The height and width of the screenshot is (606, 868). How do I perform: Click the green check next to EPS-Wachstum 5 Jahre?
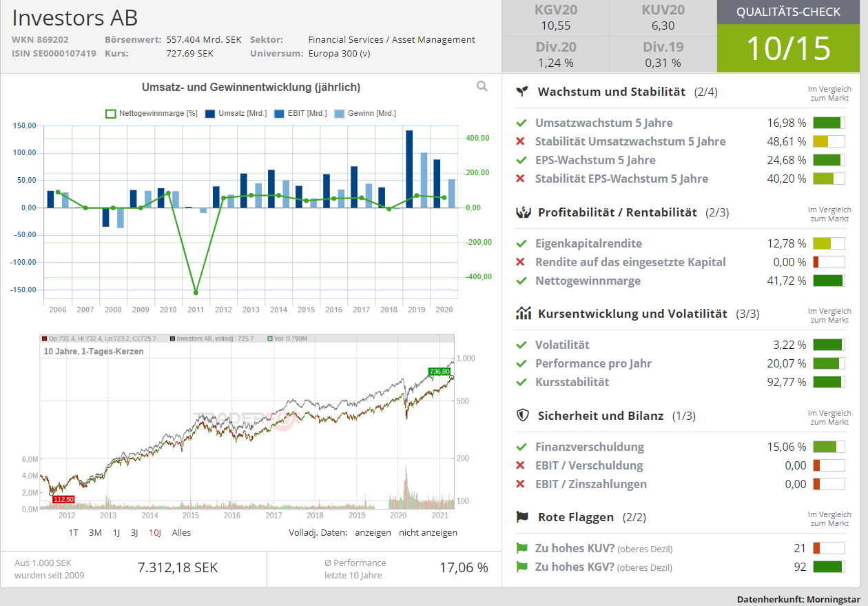point(521,160)
